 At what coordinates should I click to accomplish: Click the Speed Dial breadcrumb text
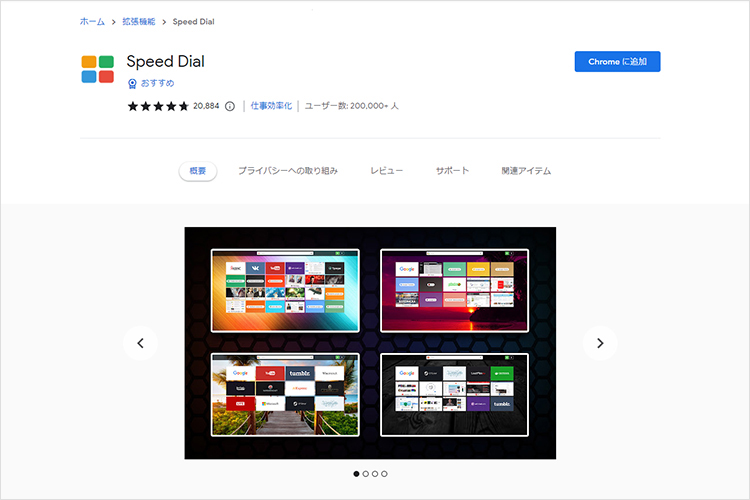[x=193, y=22]
